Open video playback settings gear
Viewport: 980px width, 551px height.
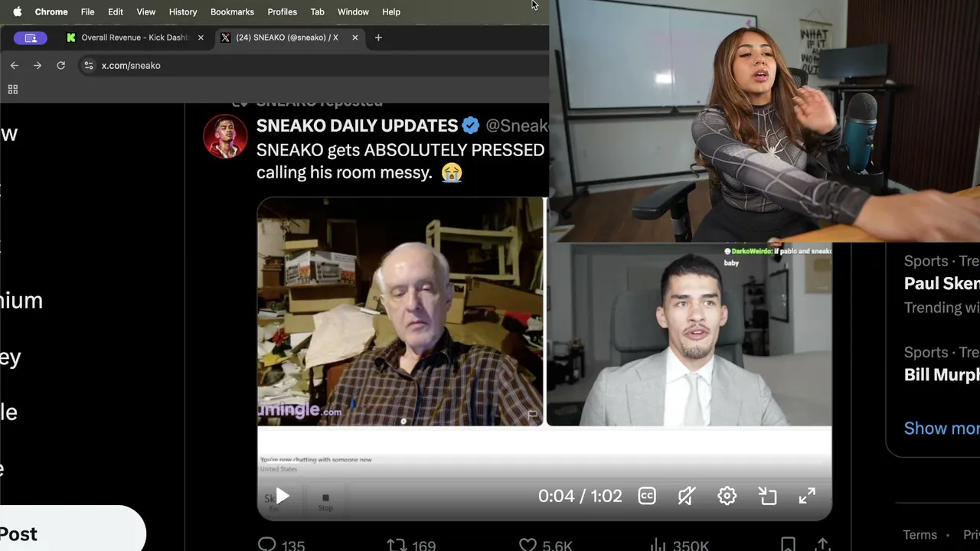coord(727,496)
